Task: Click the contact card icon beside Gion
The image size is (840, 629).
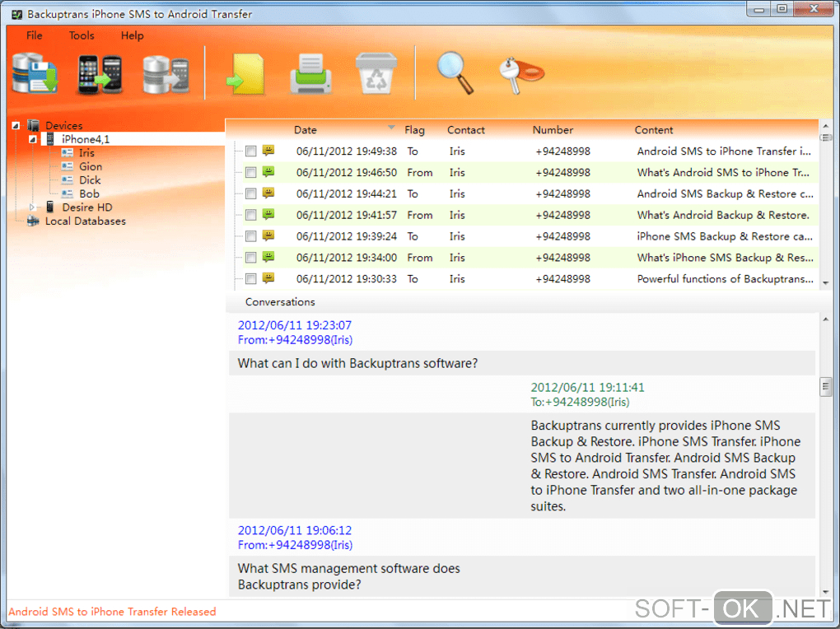Action: (x=67, y=166)
